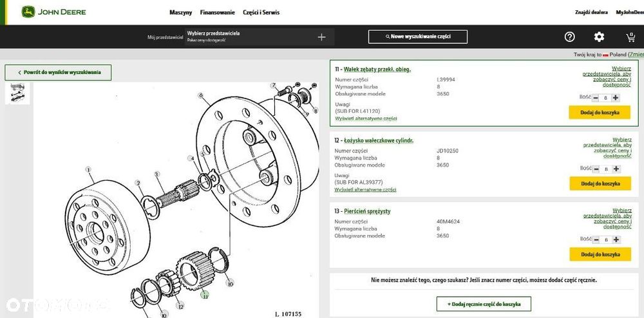The image size is (644, 318).
Task: Click part number JD10250
Action: point(448,151)
